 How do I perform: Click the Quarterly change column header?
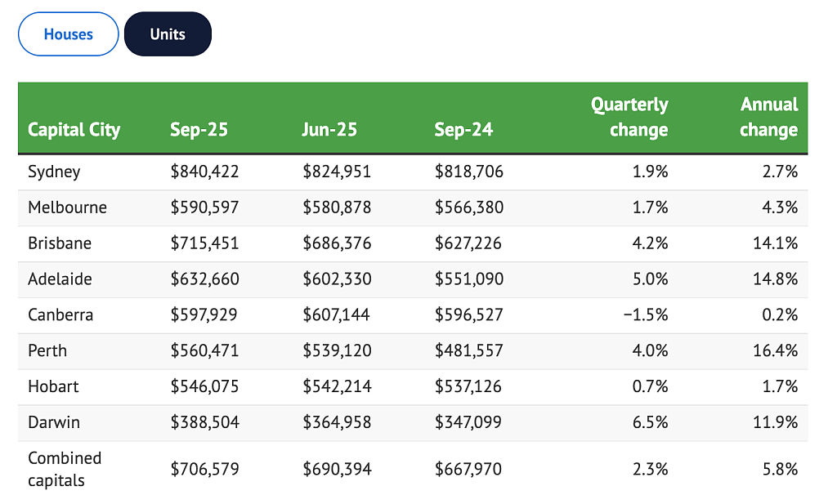pyautogui.click(x=629, y=117)
